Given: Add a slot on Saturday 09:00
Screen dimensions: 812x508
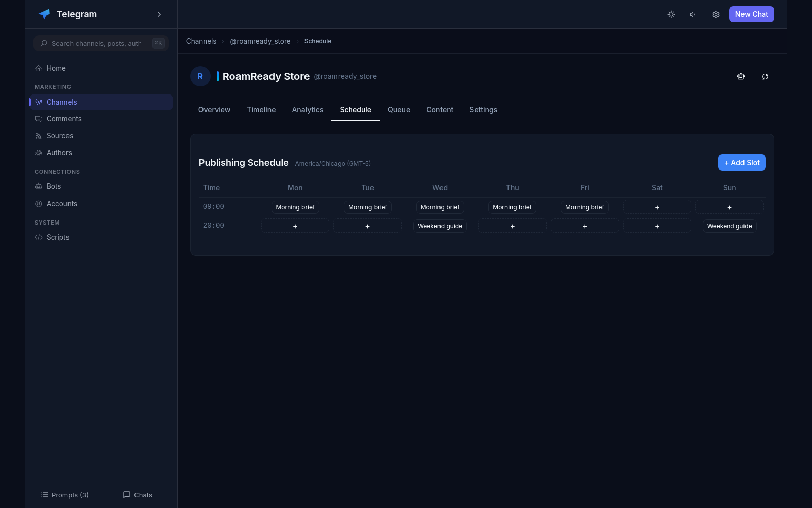Looking at the screenshot, I should (x=657, y=207).
